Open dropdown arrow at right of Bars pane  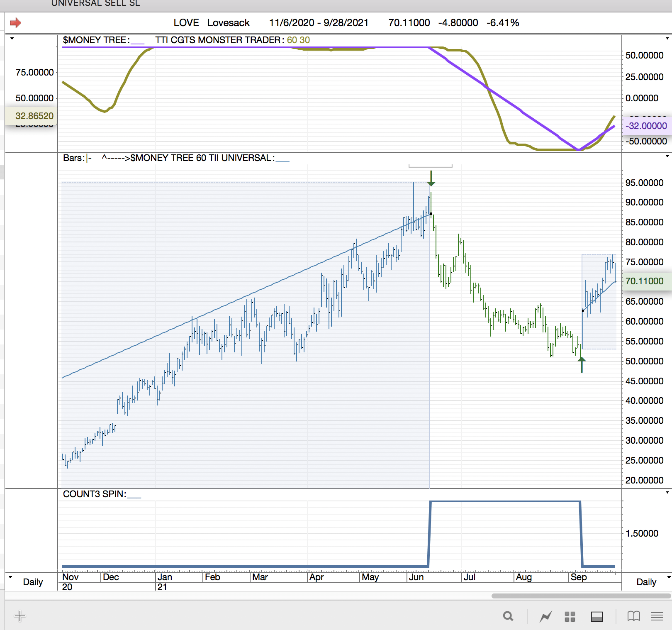click(667, 156)
